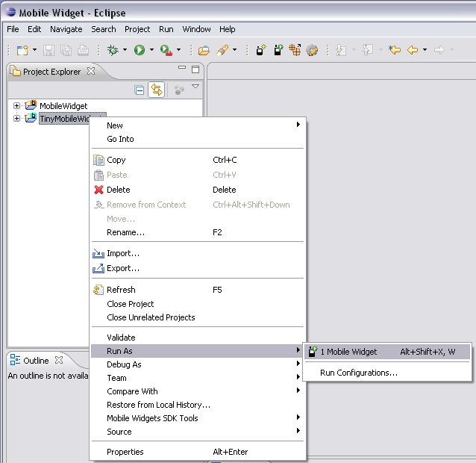Click the Open Type folder toolbar icon
476x463 pixels.
[x=204, y=50]
